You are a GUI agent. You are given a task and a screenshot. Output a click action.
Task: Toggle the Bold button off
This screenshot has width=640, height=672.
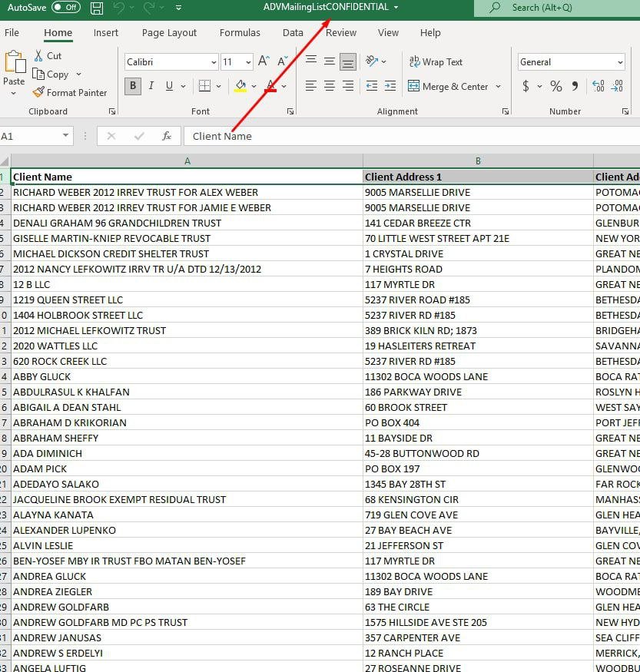(133, 86)
